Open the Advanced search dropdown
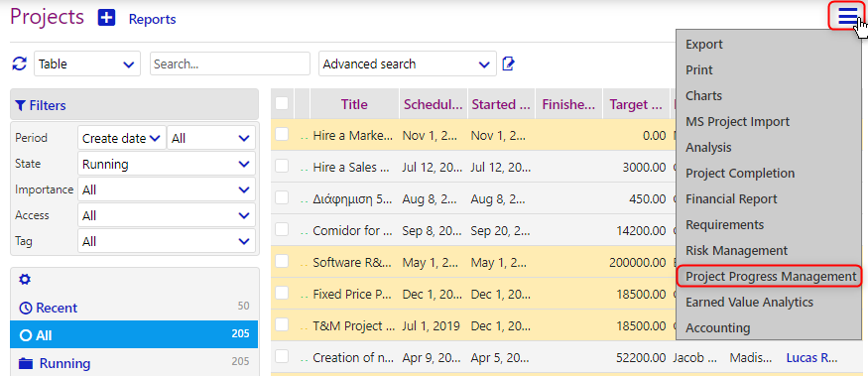 (407, 63)
